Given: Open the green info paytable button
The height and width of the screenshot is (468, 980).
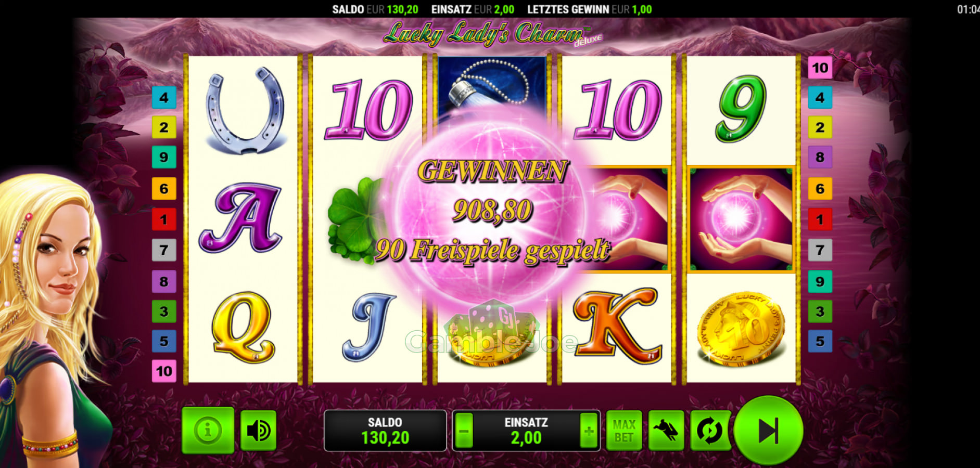Looking at the screenshot, I should (x=208, y=431).
